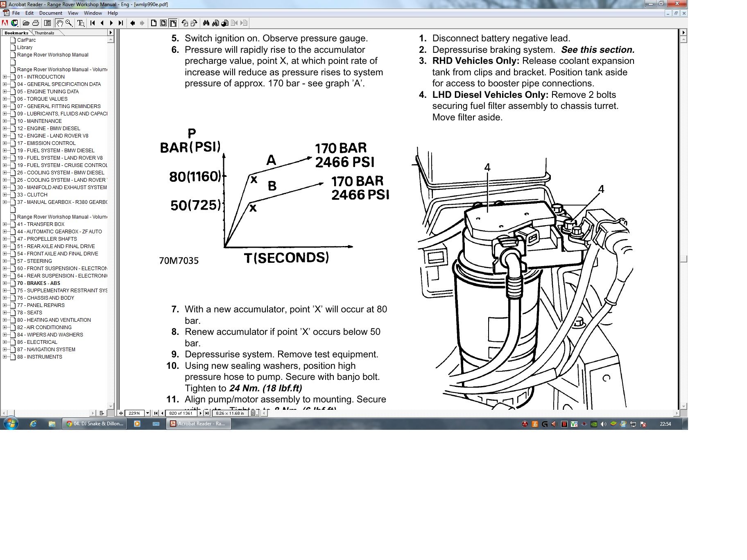The width and height of the screenshot is (747, 560).
Task: Click the Open file toolbar icon
Action: point(26,23)
